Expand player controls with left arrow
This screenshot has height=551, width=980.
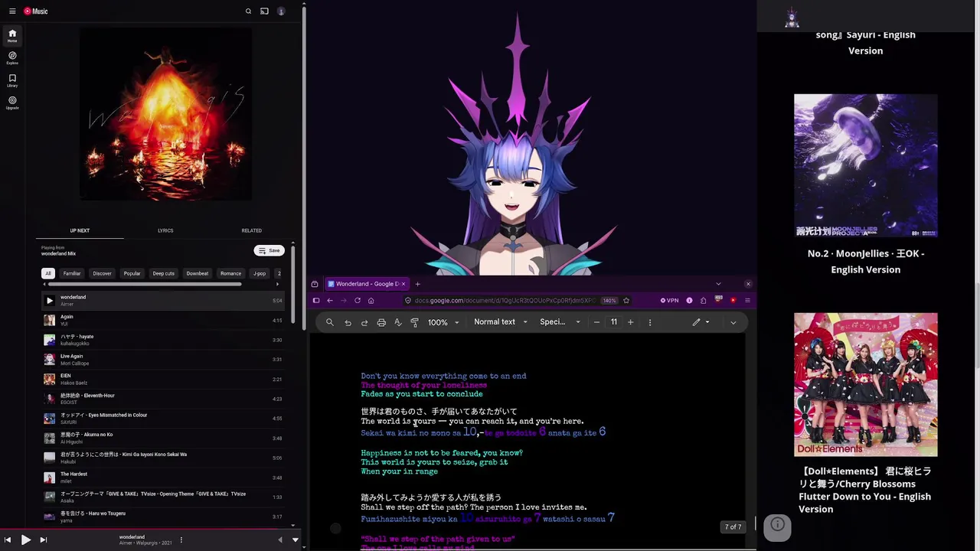pyautogui.click(x=279, y=540)
